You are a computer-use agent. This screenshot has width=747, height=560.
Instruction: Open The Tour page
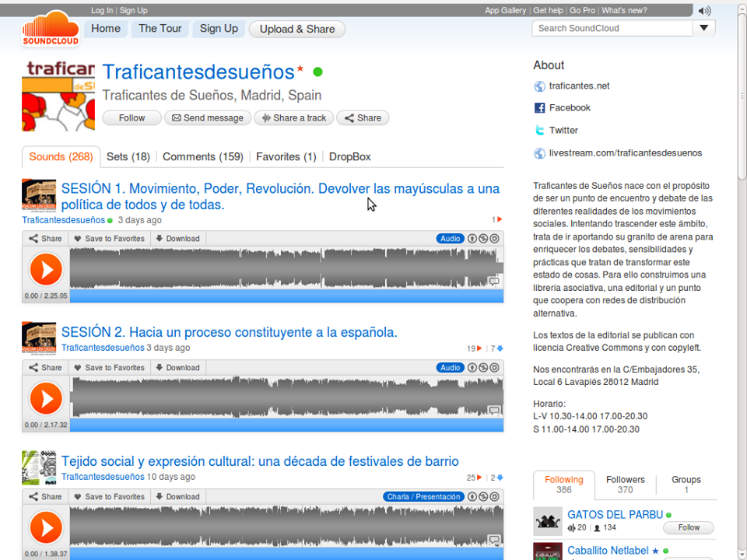coord(160,29)
